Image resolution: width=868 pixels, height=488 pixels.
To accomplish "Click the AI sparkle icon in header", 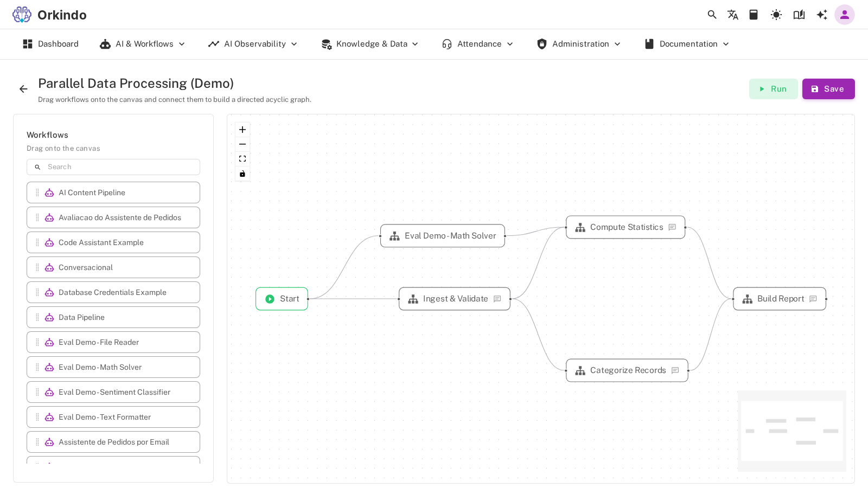I will pyautogui.click(x=822, y=15).
